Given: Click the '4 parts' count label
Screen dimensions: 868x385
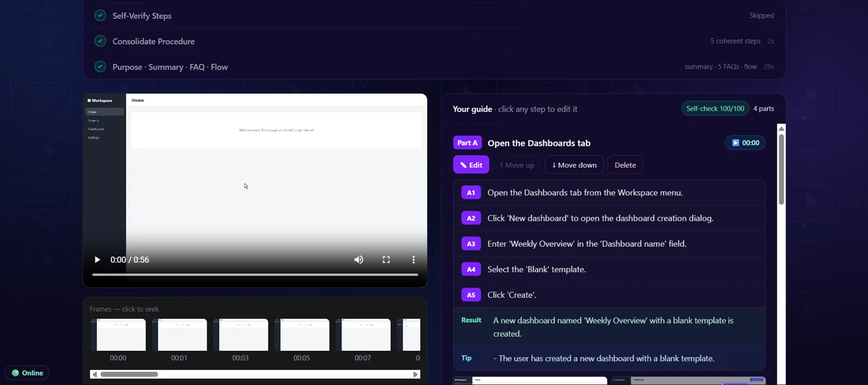Looking at the screenshot, I should click(763, 108).
